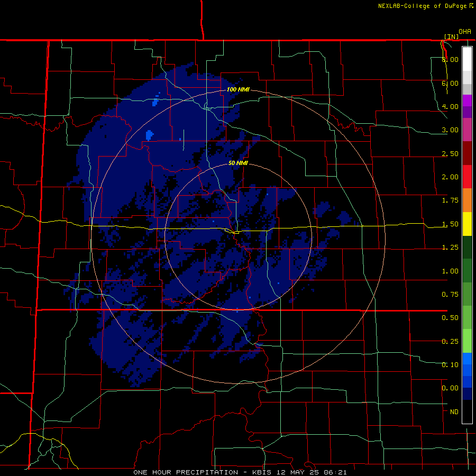Click the 2.00 legend value

(450, 177)
